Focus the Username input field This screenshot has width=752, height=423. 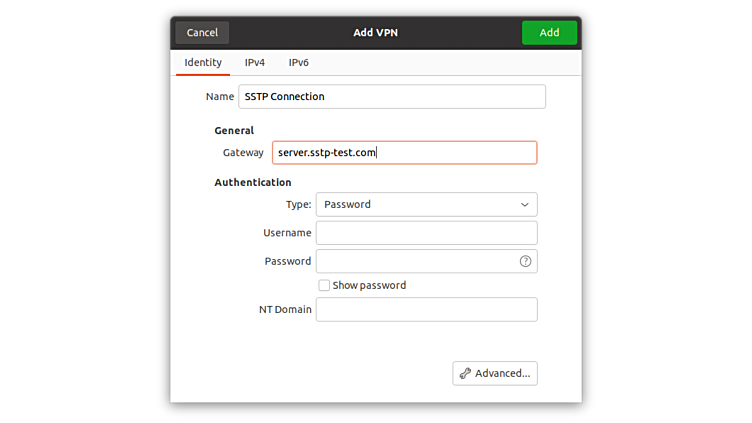pos(426,233)
